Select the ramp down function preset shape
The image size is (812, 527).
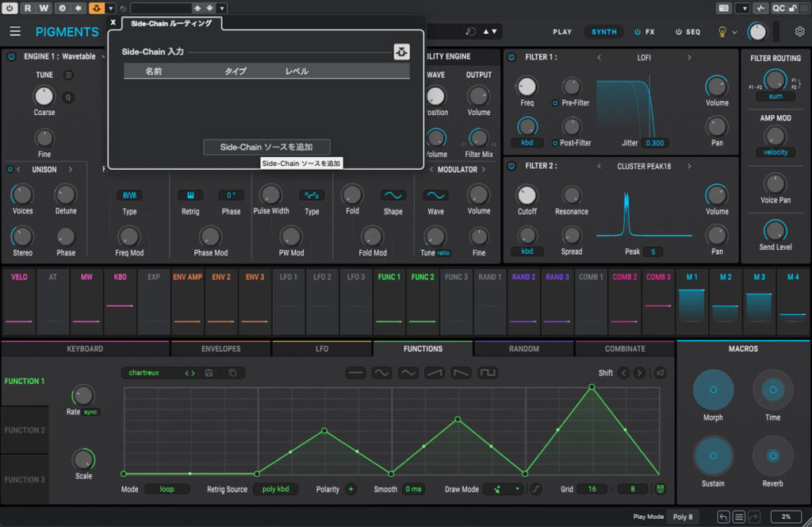click(x=461, y=372)
